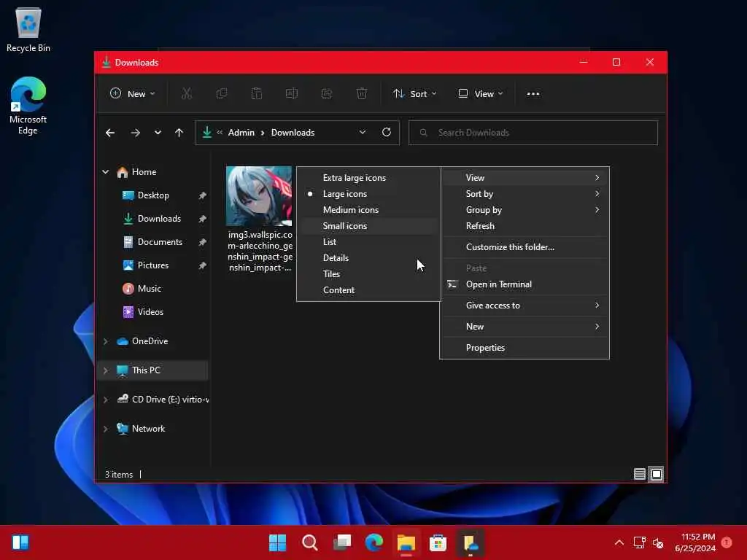747x560 pixels.
Task: Refresh the Downloads folder via address bar icon
Action: 387,133
